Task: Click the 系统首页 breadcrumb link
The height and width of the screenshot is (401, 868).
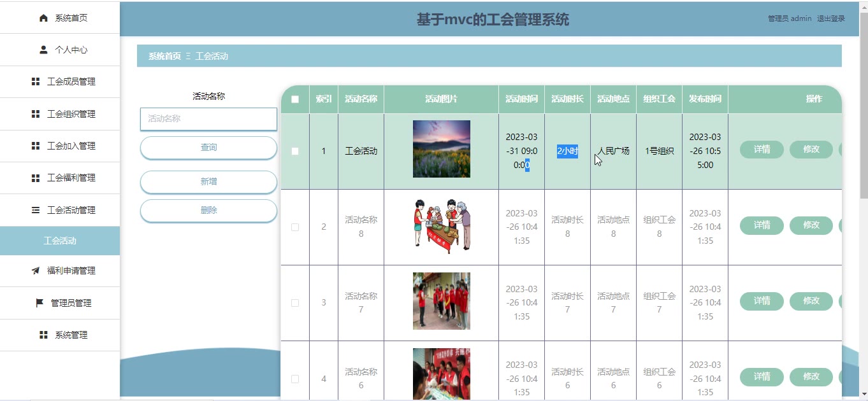Action: click(x=164, y=56)
